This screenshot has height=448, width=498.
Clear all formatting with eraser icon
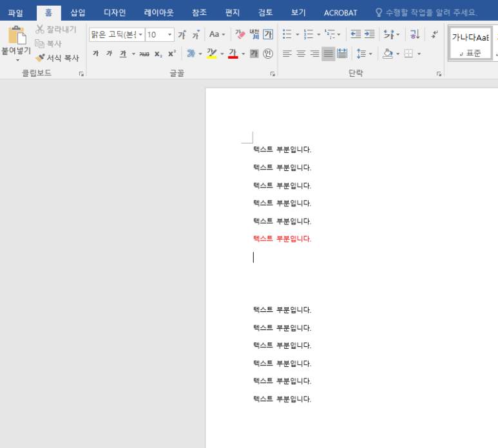pyautogui.click(x=240, y=34)
